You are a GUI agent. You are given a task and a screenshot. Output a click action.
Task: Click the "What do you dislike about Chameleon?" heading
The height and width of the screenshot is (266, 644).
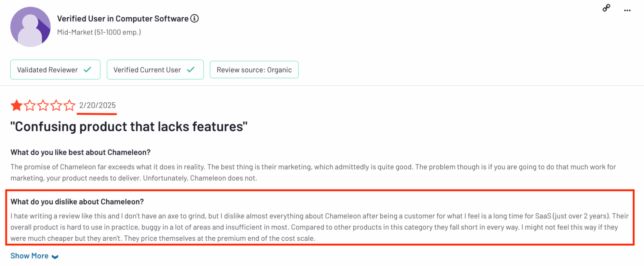click(x=77, y=202)
